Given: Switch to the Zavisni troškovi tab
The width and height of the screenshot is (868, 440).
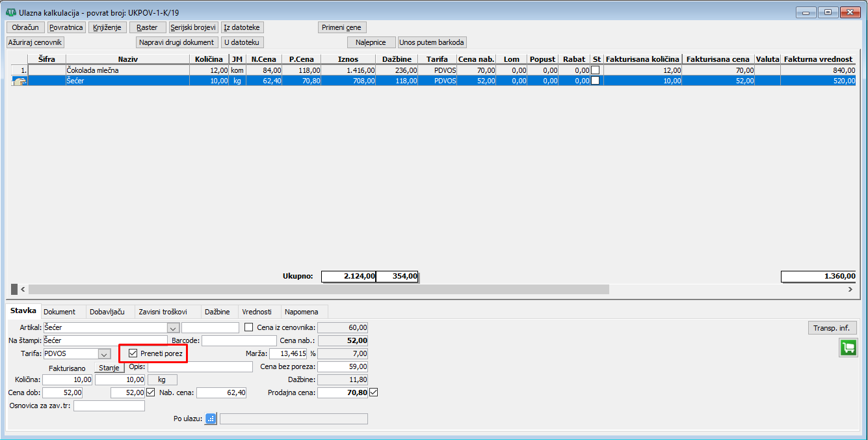Looking at the screenshot, I should (x=166, y=312).
